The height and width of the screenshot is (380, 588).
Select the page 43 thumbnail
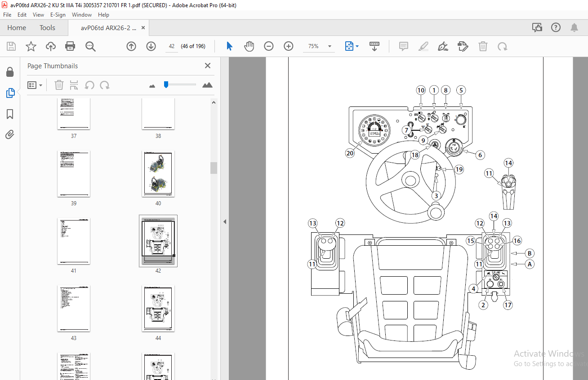[x=74, y=309]
